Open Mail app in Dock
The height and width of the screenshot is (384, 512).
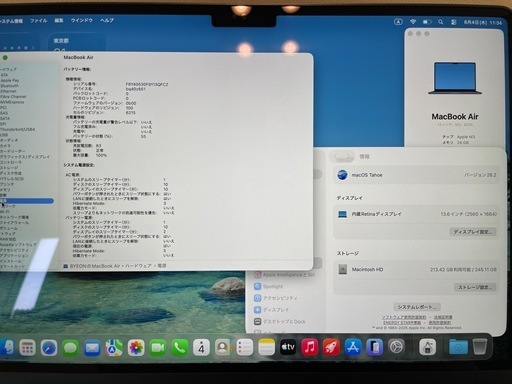pyautogui.click(x=92, y=348)
